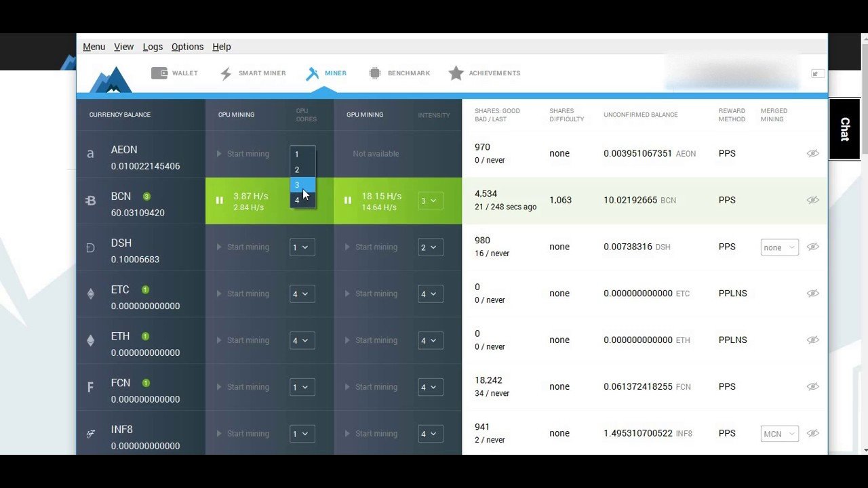Click the ETH Ethereum currency icon
The height and width of the screenshot is (488, 868).
[90, 340]
